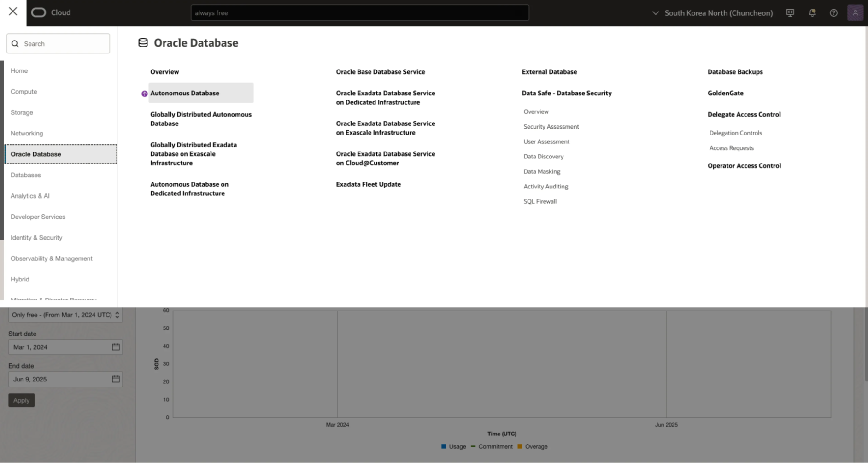Viewport: 868px width, 463px height.
Task: Open Exadata Database Service on Exascale Infrastructure
Action: pyautogui.click(x=386, y=128)
